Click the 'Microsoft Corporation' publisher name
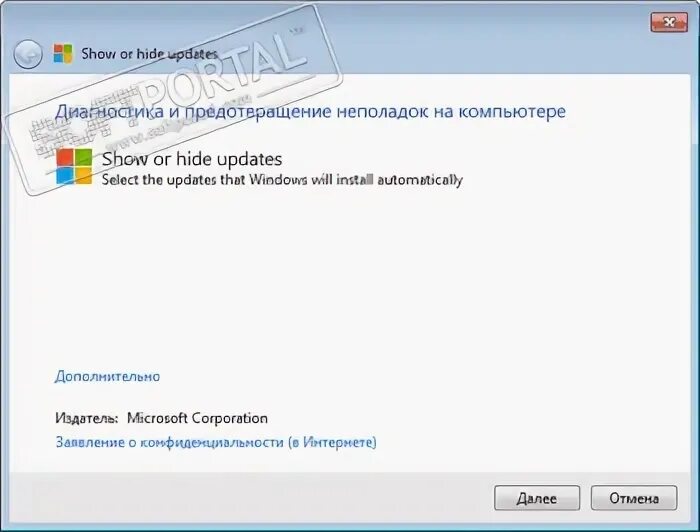Image resolution: width=700 pixels, height=532 pixels. tap(197, 418)
